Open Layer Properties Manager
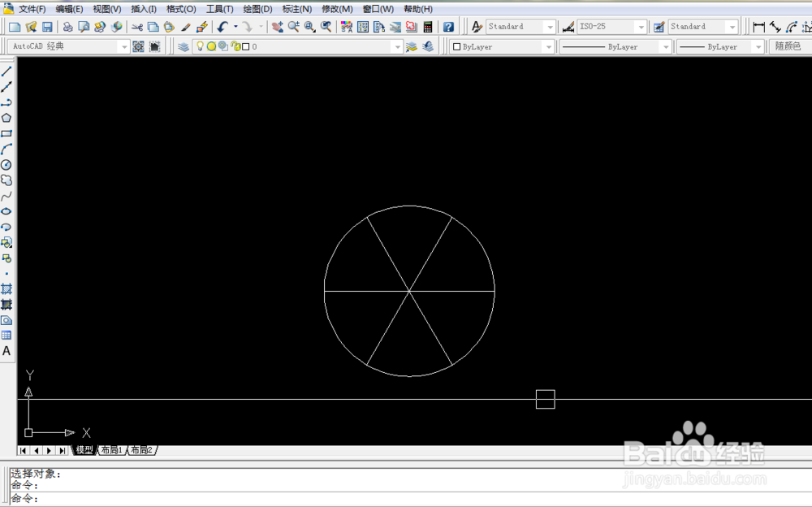Image resolution: width=812 pixels, height=507 pixels. point(184,46)
